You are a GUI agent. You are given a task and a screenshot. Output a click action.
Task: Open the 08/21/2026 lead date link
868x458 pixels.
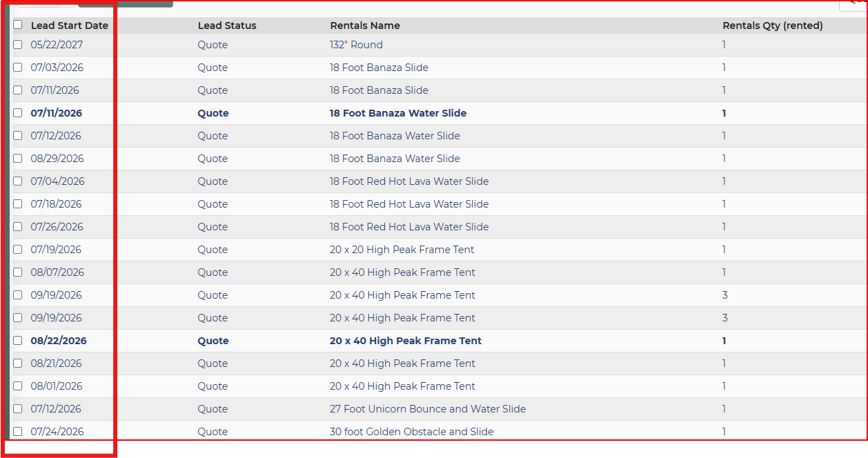tap(57, 364)
